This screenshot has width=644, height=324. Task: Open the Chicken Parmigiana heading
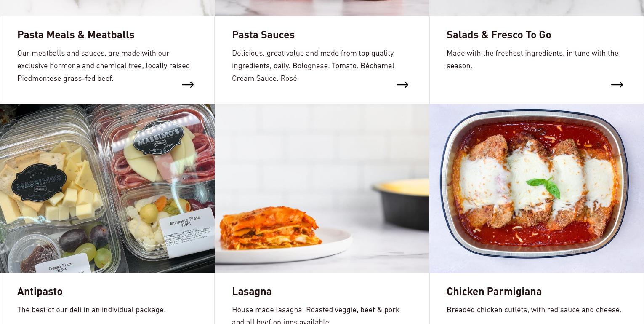[x=494, y=291]
